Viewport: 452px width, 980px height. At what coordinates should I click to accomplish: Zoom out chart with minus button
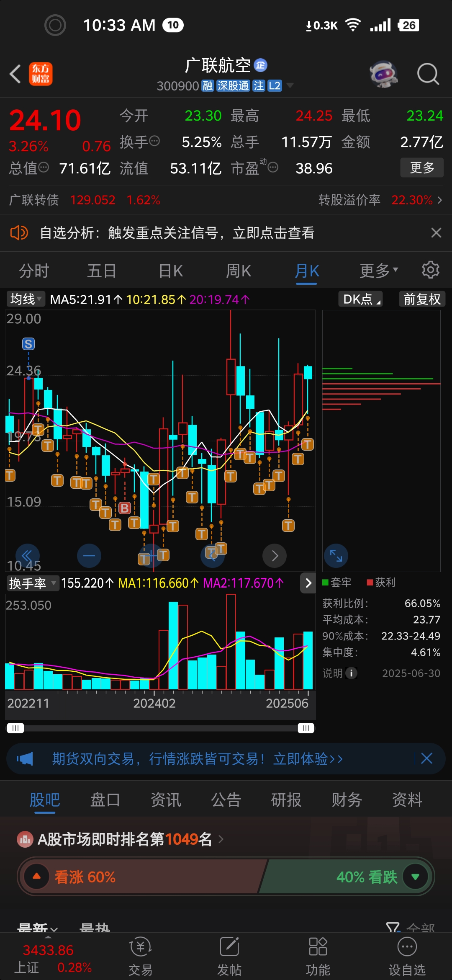(89, 556)
